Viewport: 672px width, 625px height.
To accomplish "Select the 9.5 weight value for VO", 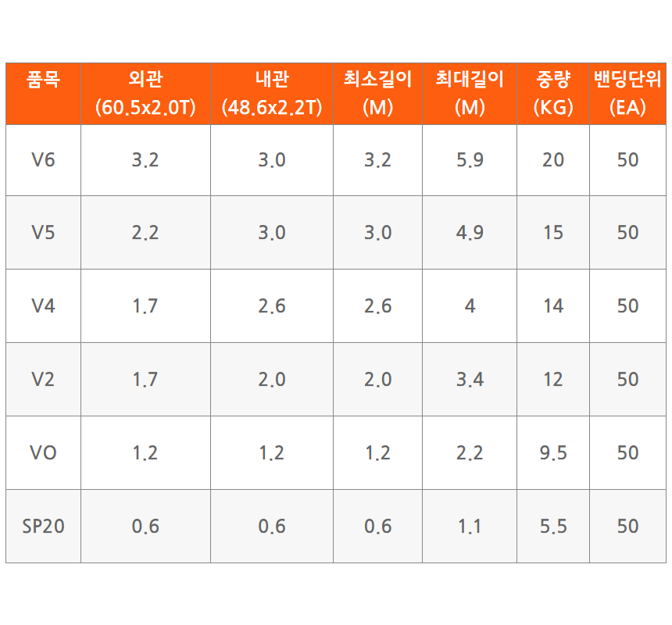I will tap(553, 453).
